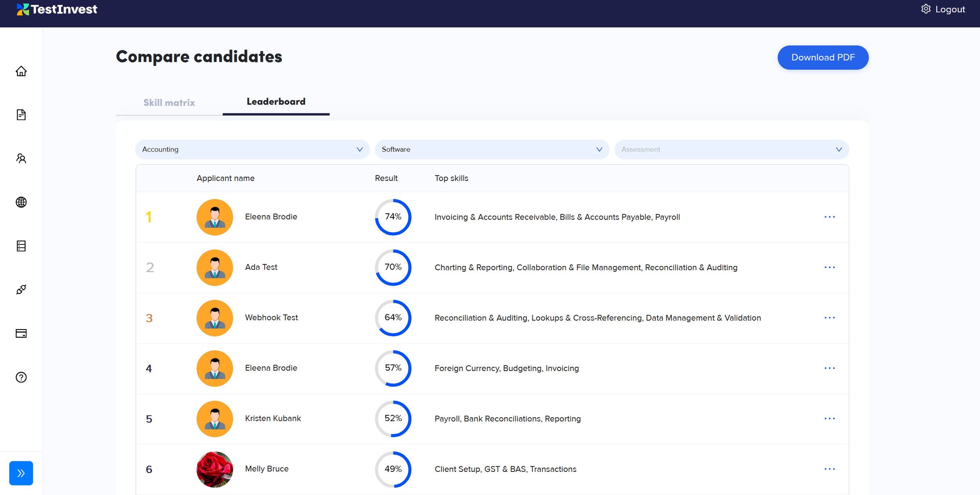Open the Software dropdown
This screenshot has width=980, height=495.
[492, 149]
